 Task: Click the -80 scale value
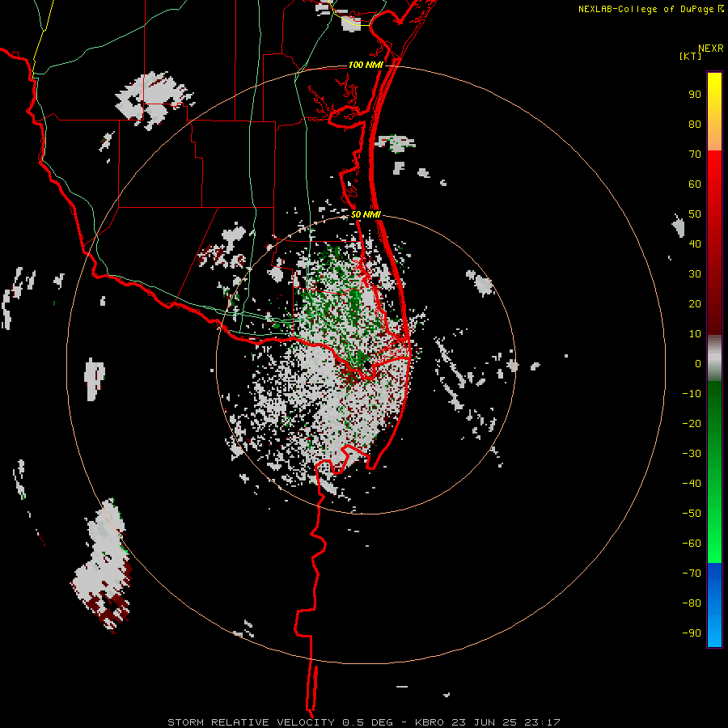point(692,603)
